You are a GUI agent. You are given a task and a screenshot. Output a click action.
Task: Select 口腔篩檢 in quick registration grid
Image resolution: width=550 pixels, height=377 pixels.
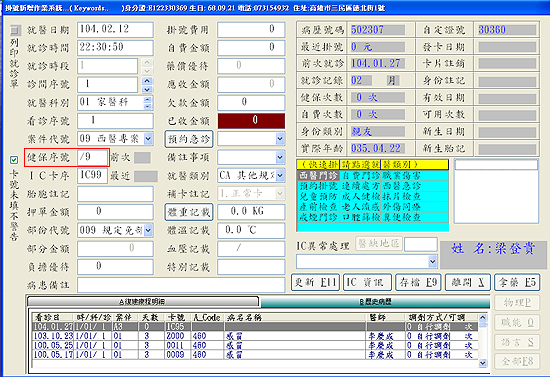pos(360,217)
